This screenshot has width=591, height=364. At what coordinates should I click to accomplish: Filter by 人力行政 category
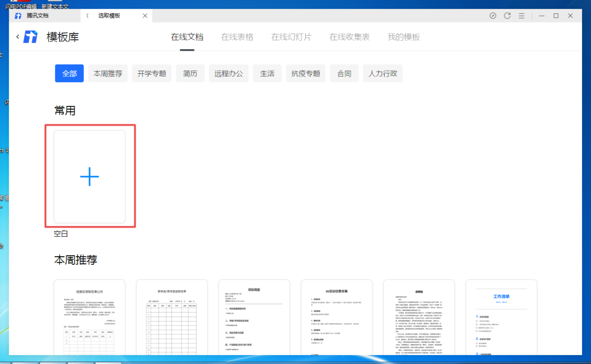[383, 74]
